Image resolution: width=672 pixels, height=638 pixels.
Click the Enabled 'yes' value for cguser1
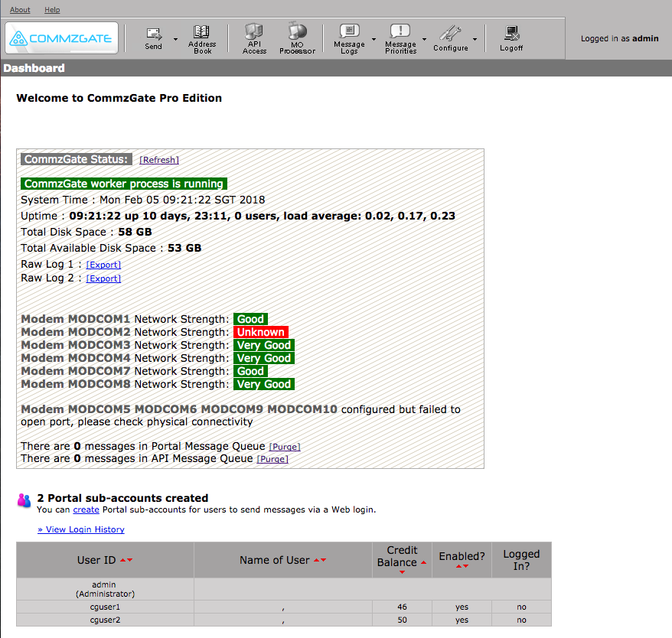pyautogui.click(x=462, y=607)
